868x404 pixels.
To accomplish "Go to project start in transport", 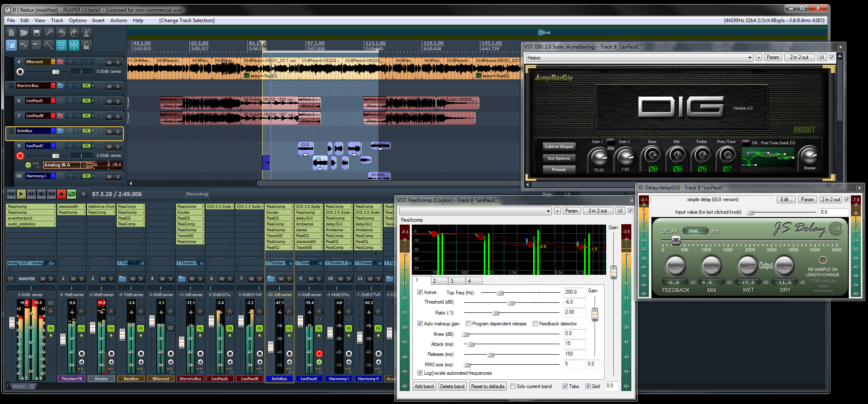I will tap(11, 194).
